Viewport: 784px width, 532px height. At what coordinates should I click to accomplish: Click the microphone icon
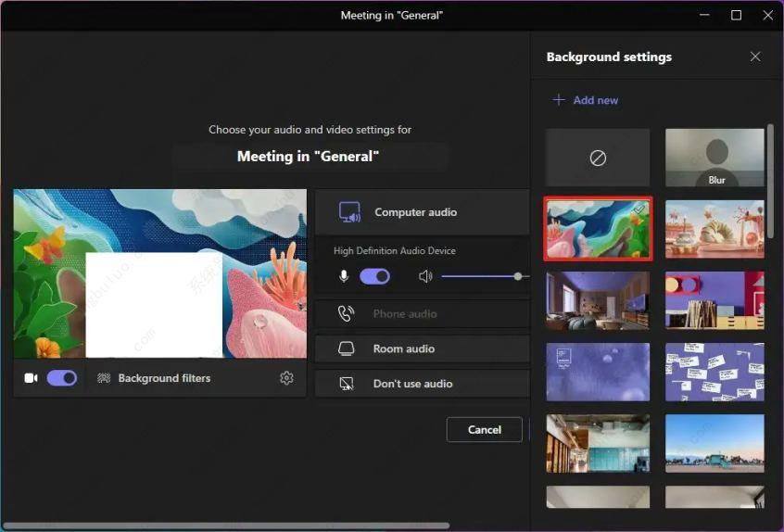point(344,276)
